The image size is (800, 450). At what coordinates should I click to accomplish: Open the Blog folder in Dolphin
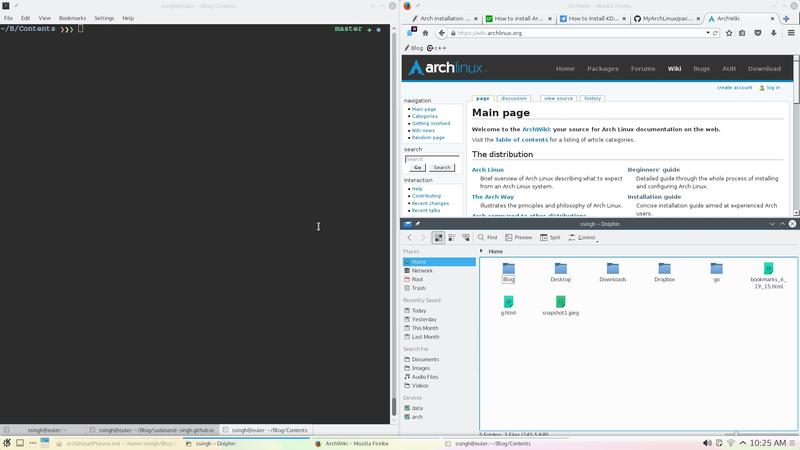tap(509, 272)
